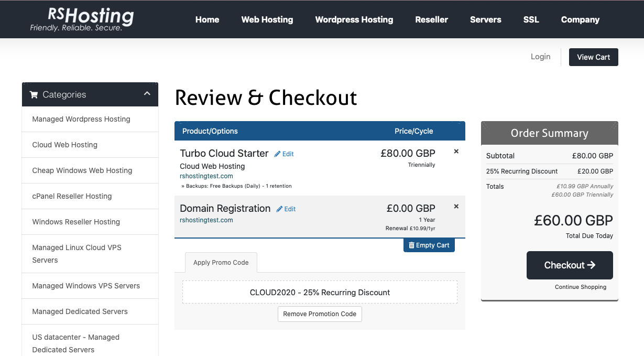The height and width of the screenshot is (356, 644).
Task: Click the £80.00 GBP Turbo Cloud Starter price
Action: pos(408,153)
